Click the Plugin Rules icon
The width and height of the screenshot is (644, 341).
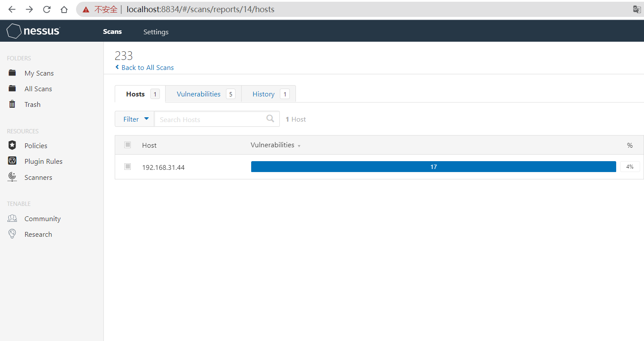pyautogui.click(x=12, y=161)
